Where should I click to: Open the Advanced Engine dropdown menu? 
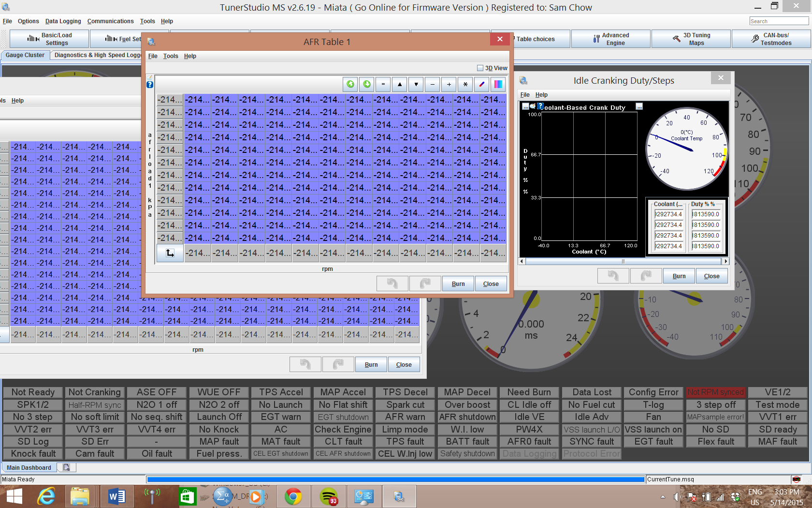coord(610,39)
